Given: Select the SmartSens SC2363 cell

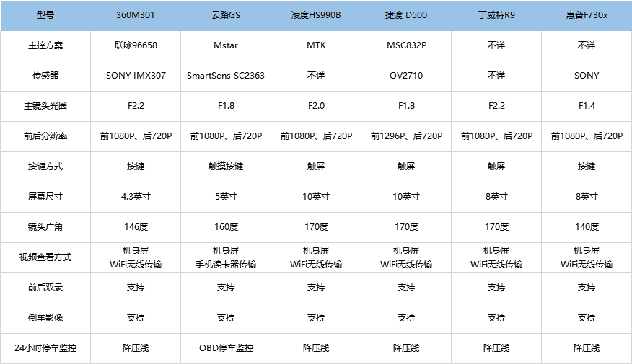Looking at the screenshot, I should (x=226, y=76).
